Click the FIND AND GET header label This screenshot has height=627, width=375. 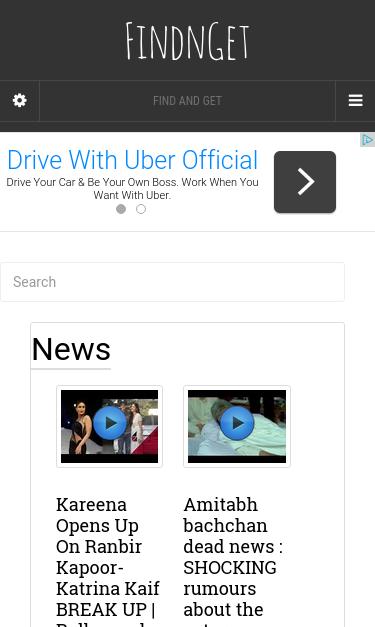pos(187,101)
